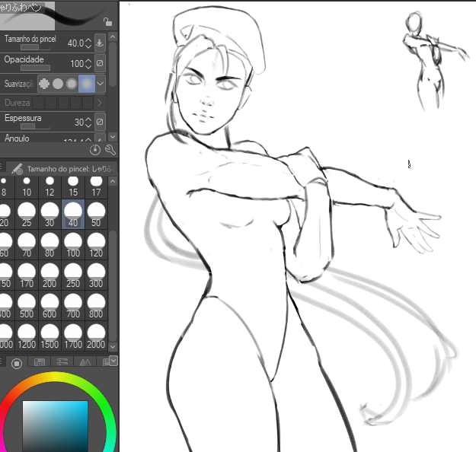The image size is (476, 452).
Task: Click the Opacidade value 100
Action: 77,63
